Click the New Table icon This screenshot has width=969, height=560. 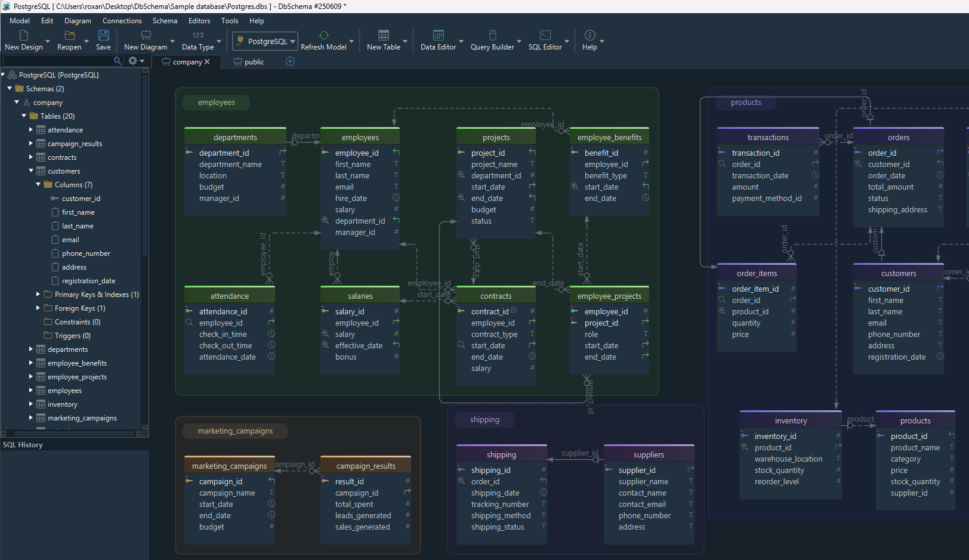click(x=384, y=35)
